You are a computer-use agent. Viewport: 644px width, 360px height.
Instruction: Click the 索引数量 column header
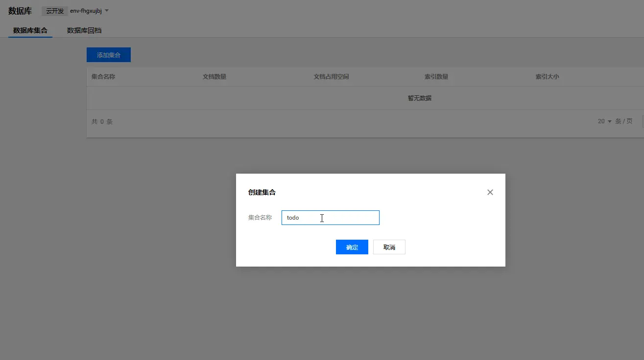point(436,77)
